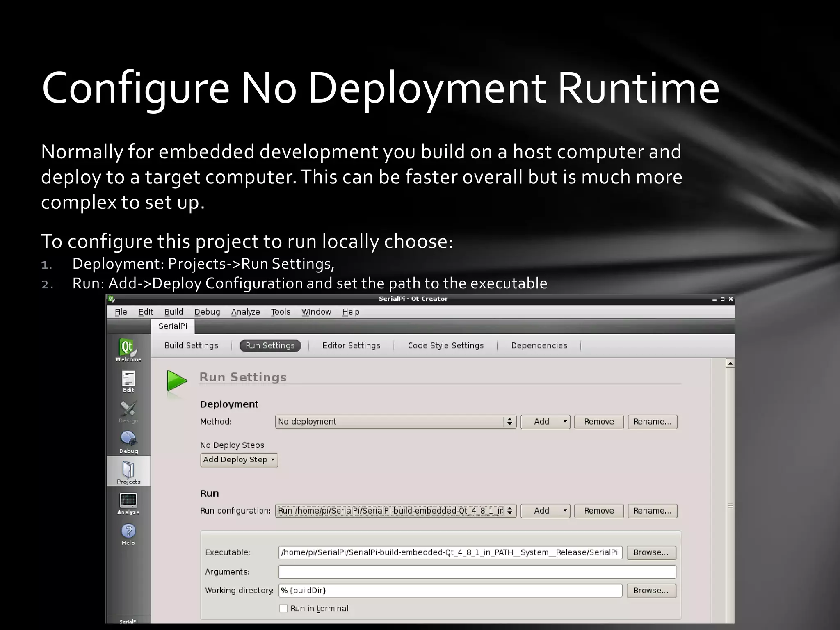
Task: Open the Design mode icon
Action: point(128,412)
